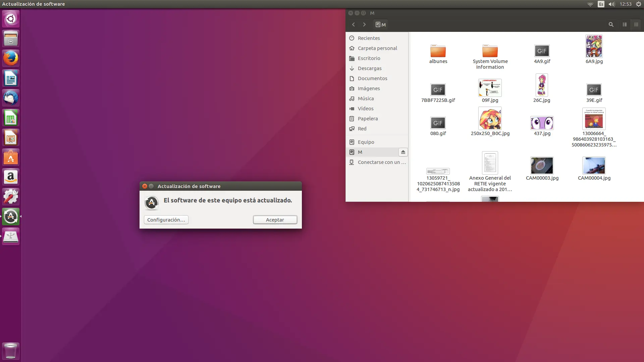This screenshot has height=362, width=644.
Task: Open the Ubuntu Software Center
Action: 10,157
